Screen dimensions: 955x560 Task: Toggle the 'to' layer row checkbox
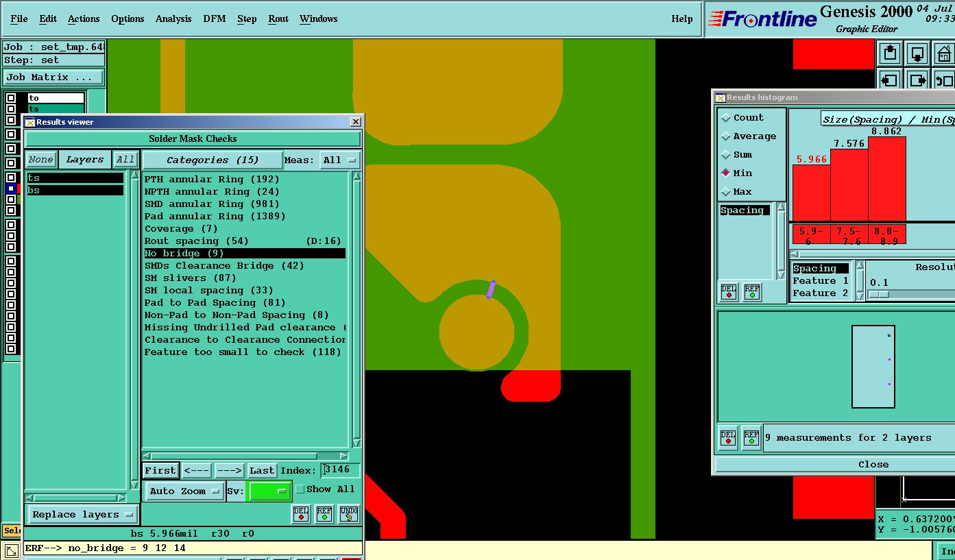coord(10,98)
